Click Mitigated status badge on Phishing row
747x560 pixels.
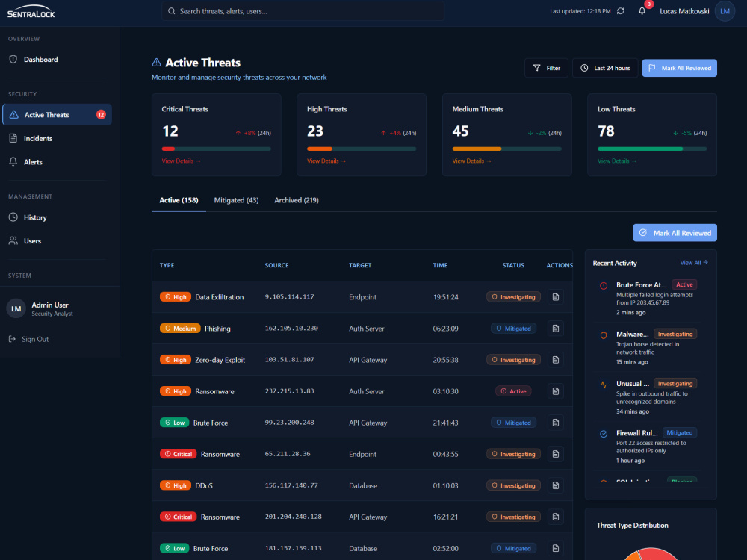tap(513, 328)
